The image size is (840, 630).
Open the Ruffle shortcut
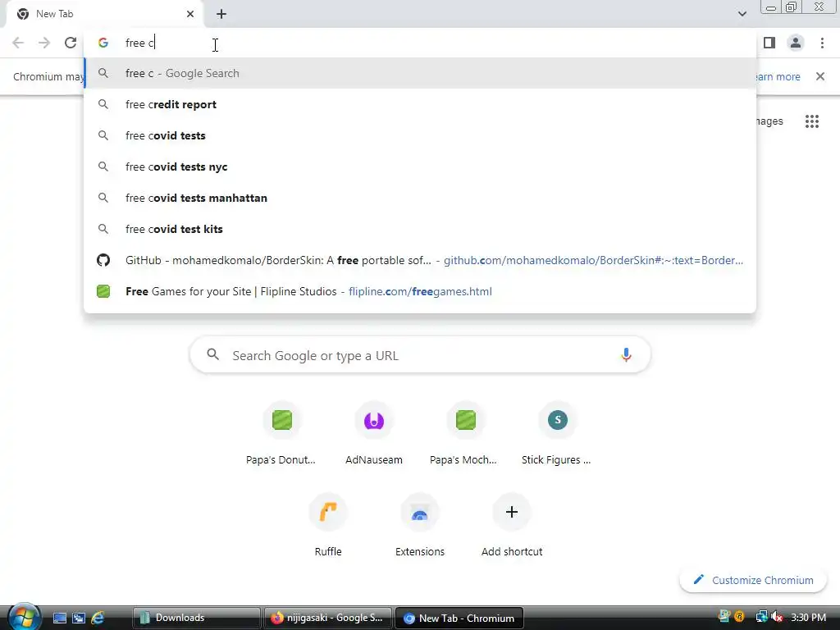tap(328, 527)
